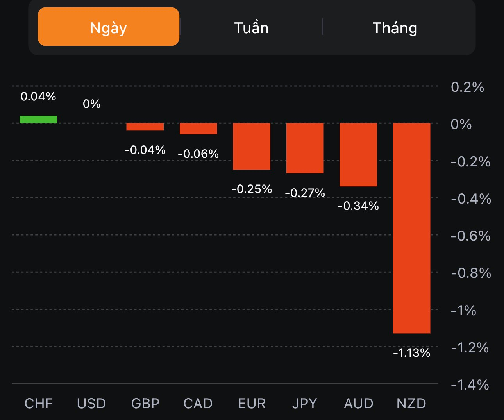Click the tall NZD bar

coord(411,228)
